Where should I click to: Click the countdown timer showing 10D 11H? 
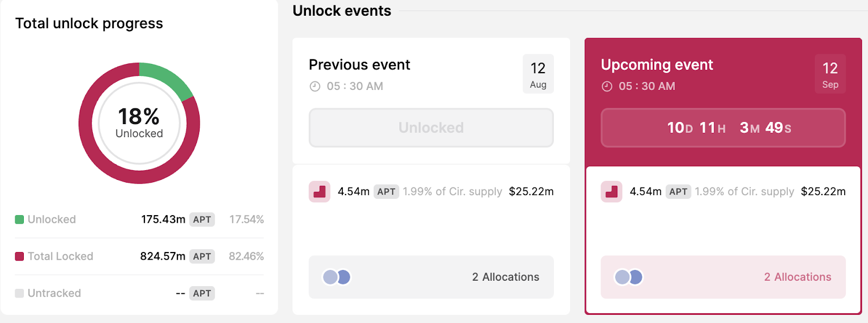722,128
